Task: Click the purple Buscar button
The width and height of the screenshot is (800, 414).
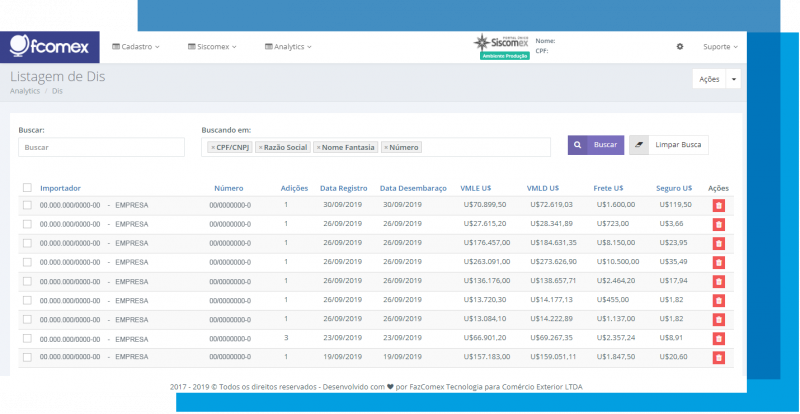Action: pos(596,145)
